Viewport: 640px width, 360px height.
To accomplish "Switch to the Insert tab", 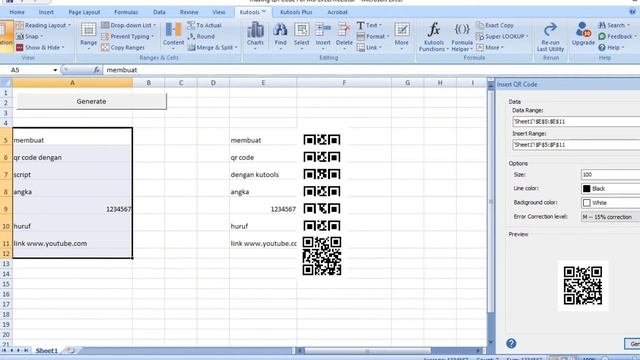I will pos(46,12).
